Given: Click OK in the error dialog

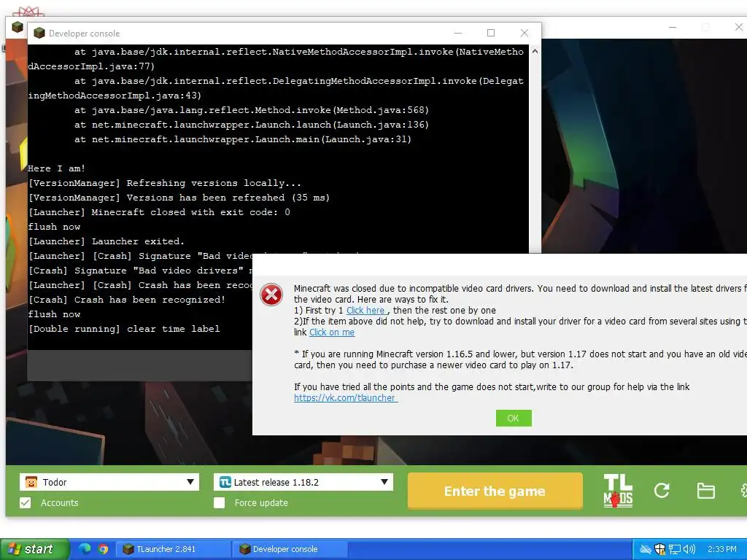Looking at the screenshot, I should pyautogui.click(x=514, y=418).
